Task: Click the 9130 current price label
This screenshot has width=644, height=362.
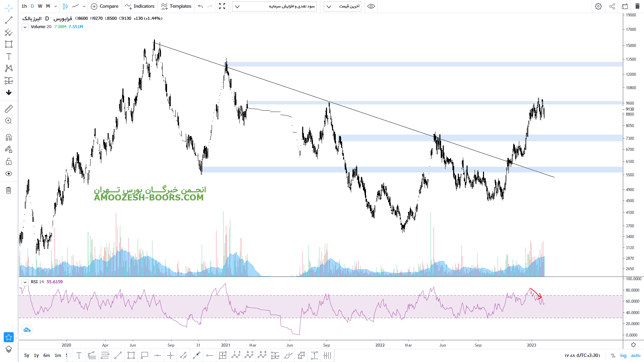Action: [630, 109]
